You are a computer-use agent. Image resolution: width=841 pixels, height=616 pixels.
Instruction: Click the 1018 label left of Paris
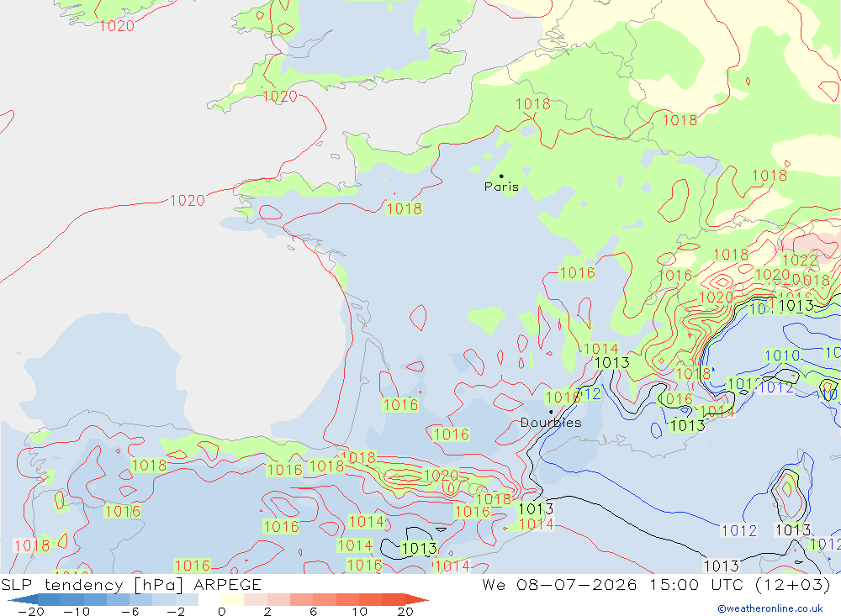click(x=404, y=208)
